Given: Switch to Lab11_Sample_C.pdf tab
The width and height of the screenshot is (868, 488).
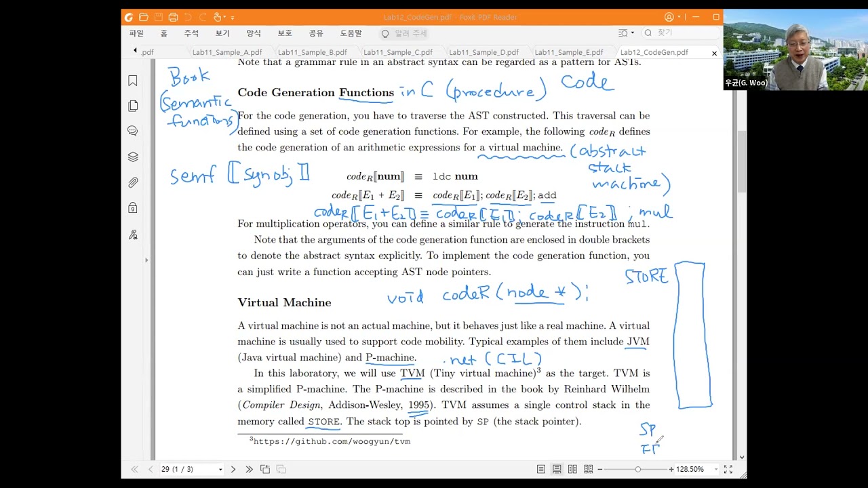Looking at the screenshot, I should click(x=397, y=52).
